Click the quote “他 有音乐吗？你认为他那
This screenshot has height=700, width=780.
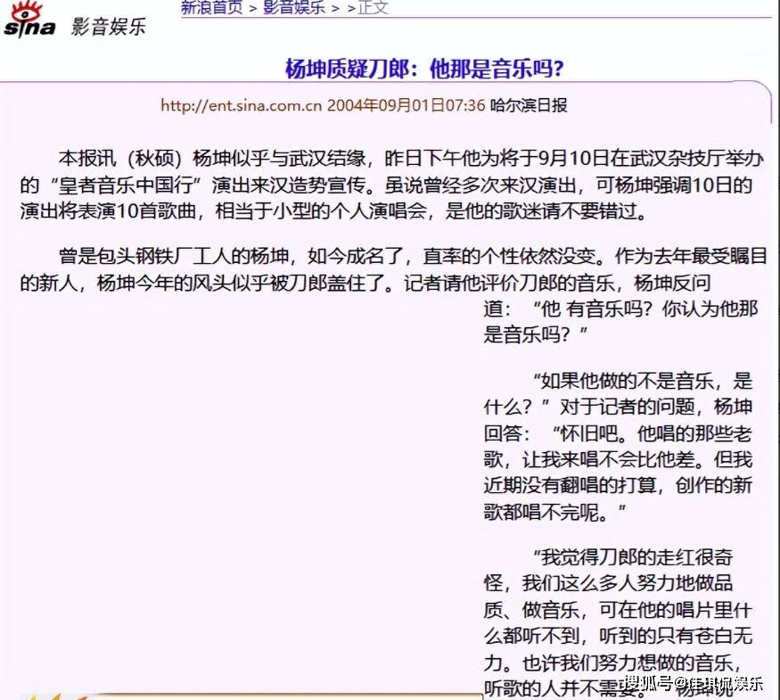[645, 309]
